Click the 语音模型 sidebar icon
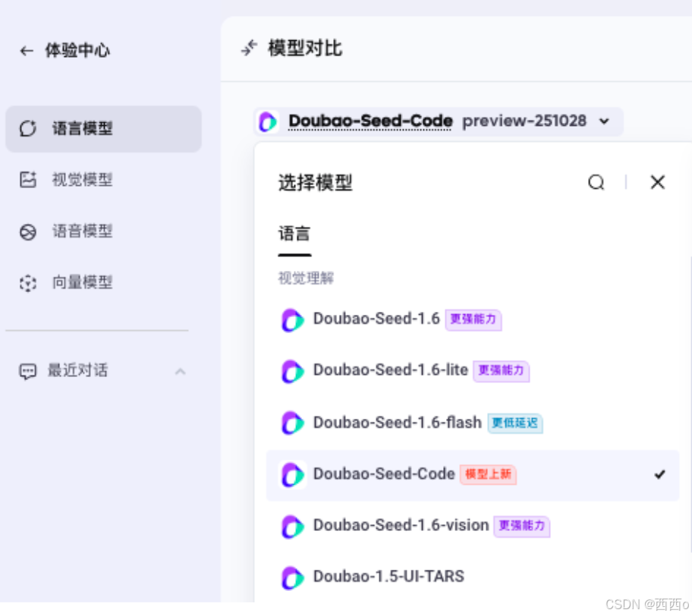This screenshot has height=616, width=692. click(x=28, y=231)
